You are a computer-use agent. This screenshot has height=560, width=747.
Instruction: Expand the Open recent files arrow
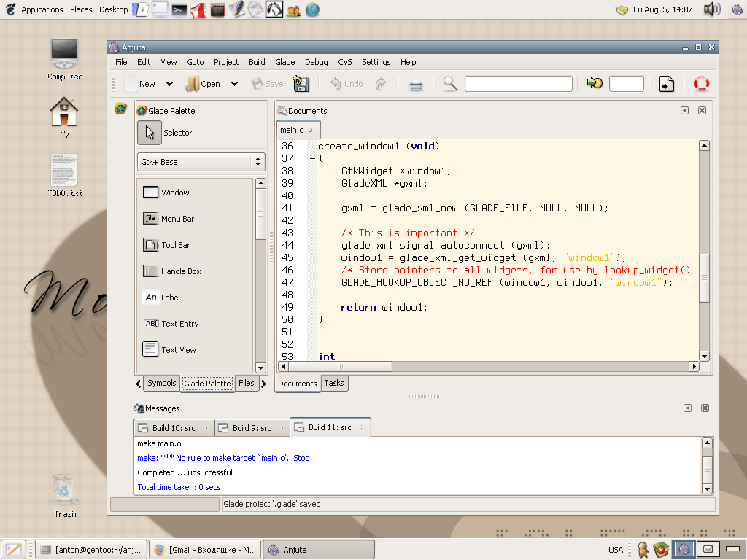[x=234, y=84]
